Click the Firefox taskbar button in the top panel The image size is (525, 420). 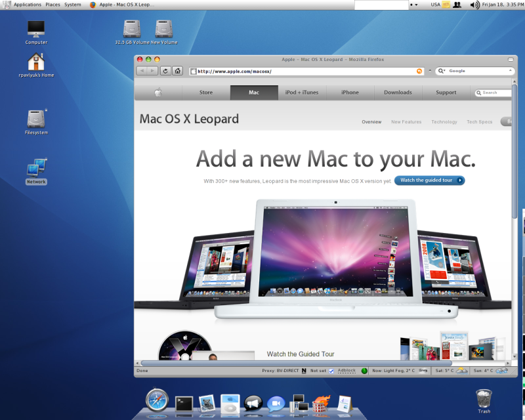[122, 5]
